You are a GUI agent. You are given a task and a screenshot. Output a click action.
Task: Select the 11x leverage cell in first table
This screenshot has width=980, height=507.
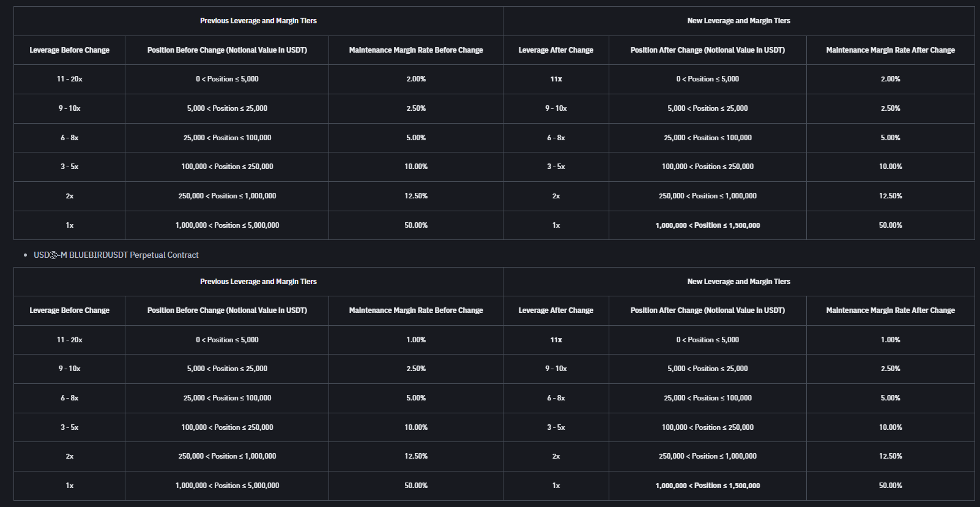pyautogui.click(x=556, y=79)
